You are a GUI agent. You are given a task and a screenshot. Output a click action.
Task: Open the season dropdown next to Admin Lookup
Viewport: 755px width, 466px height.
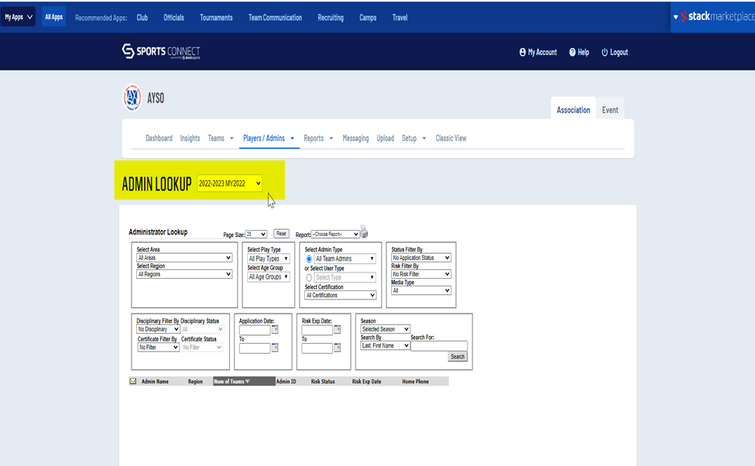pos(230,183)
